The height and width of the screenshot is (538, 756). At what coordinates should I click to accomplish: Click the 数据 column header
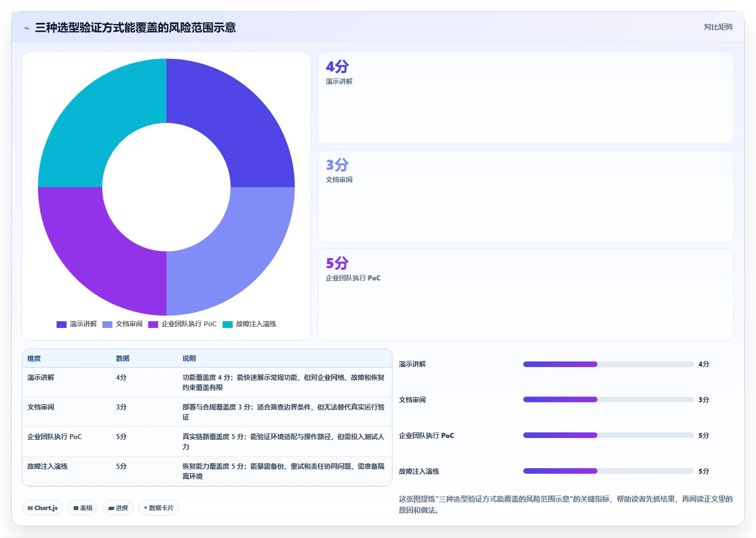(123, 359)
